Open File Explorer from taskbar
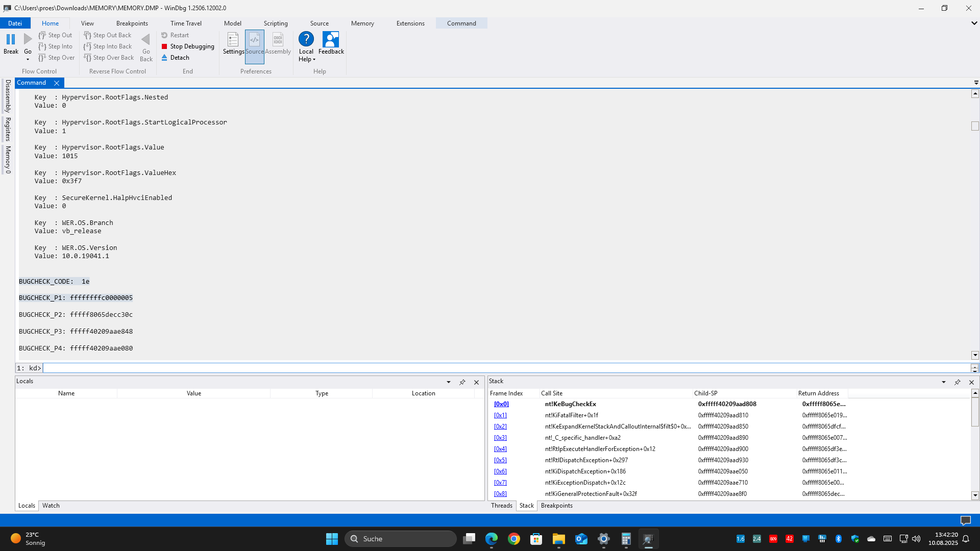980x551 pixels. [558, 539]
